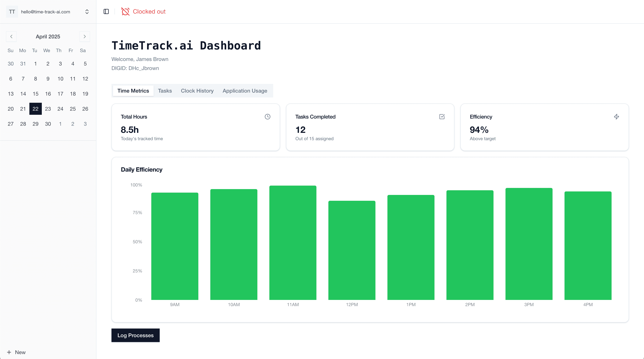Click the Clocked out status label

(149, 11)
